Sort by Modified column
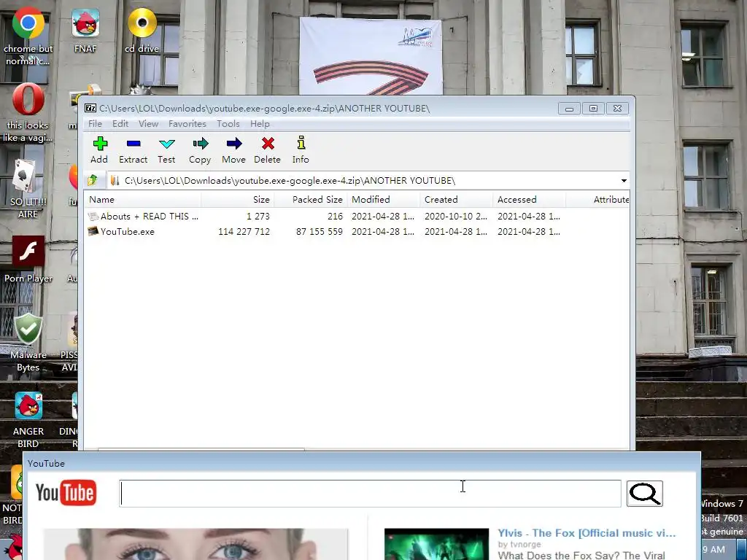Viewport: 747px width, 560px height. (384, 200)
